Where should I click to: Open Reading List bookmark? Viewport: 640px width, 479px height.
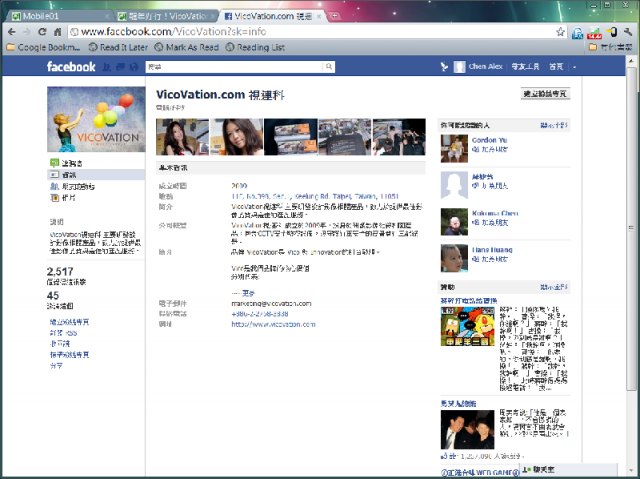(x=255, y=47)
